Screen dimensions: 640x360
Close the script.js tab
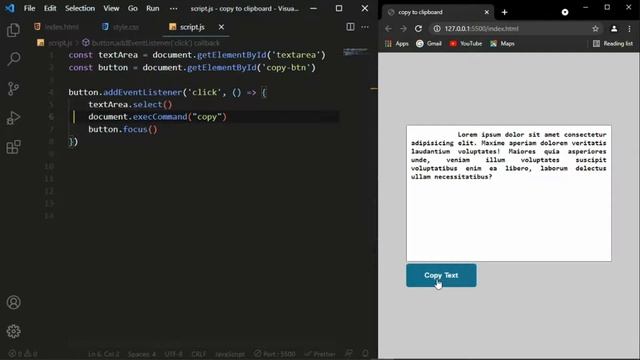click(221, 27)
